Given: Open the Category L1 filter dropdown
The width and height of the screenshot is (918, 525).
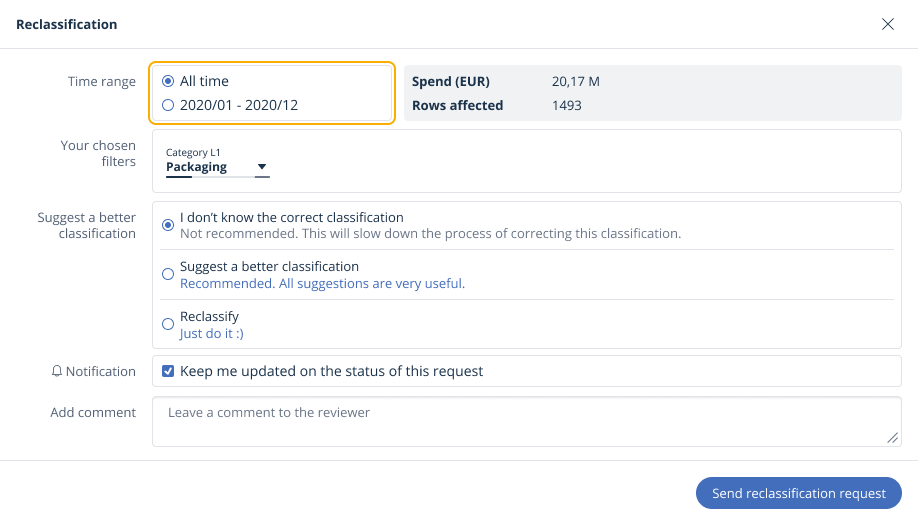Looking at the screenshot, I should click(217, 161).
